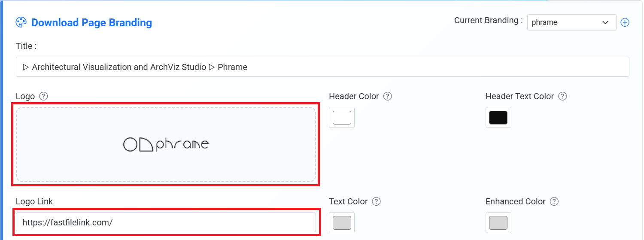Click the phrame logo image preview
This screenshot has height=240, width=644.
166,145
